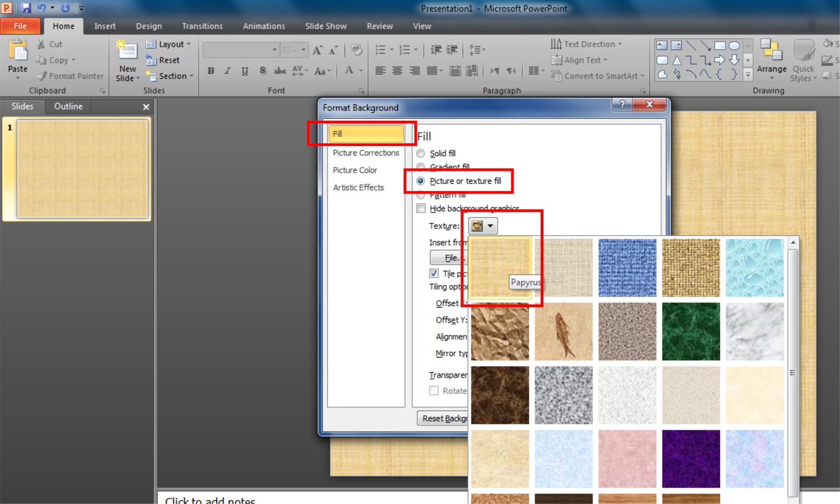Select the rectangle shape in shapes gallery

720,46
